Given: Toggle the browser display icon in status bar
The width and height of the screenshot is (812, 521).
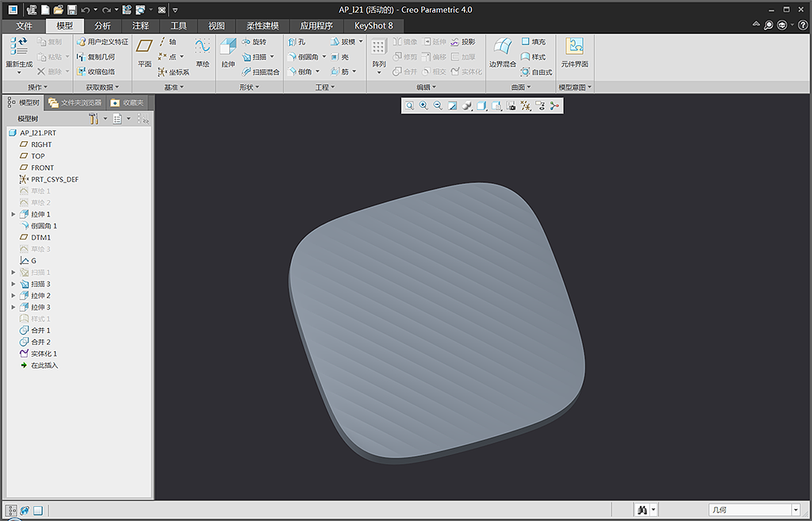Looking at the screenshot, I should point(25,511).
